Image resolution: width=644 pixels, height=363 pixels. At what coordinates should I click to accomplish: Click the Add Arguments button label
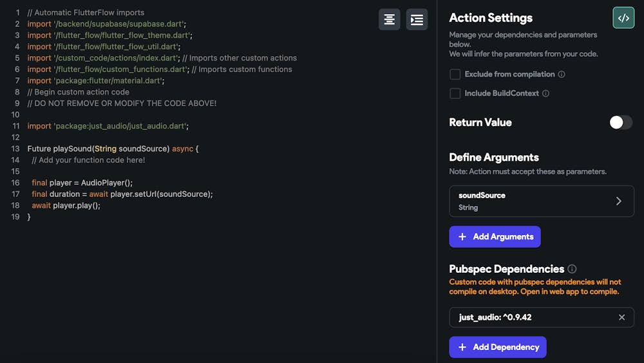click(x=503, y=237)
